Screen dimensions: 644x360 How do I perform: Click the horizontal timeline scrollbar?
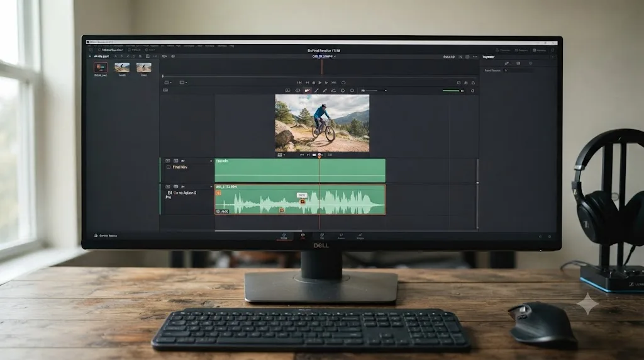258,230
